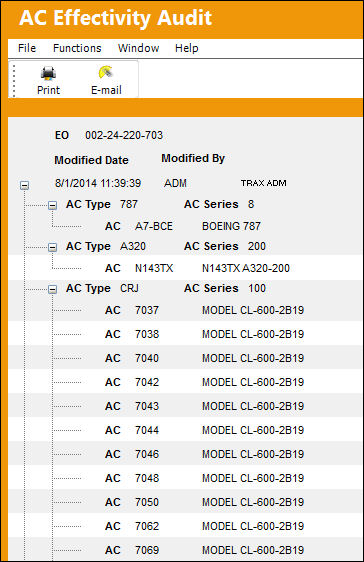Click the BOEING 787 description text
The height and width of the screenshot is (562, 364).
click(231, 226)
